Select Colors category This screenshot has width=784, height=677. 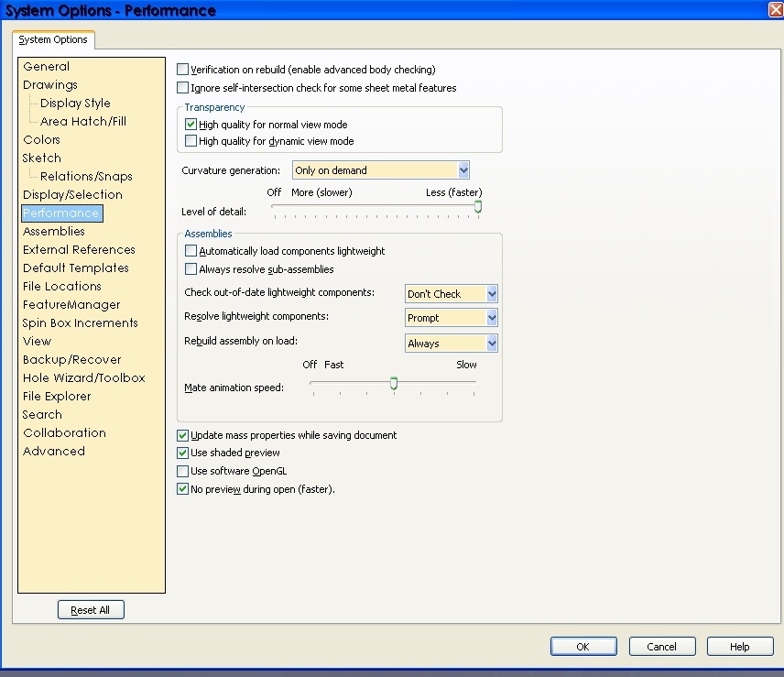click(41, 139)
